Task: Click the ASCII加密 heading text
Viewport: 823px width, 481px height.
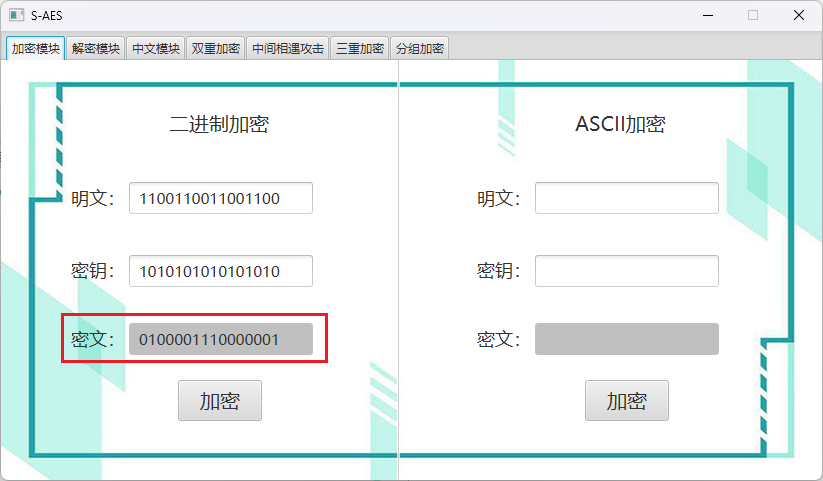Action: [x=620, y=124]
